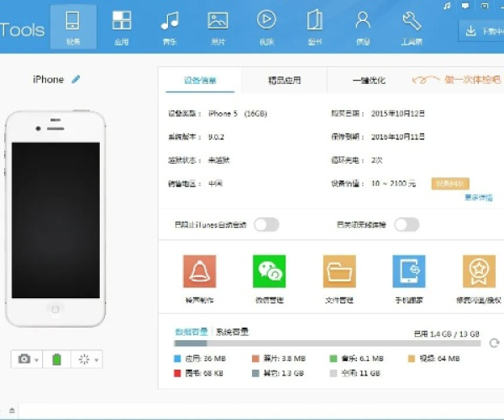Screen dimensions: 504x420
Task: Open the phone transfer blue tile
Action: tap(409, 271)
